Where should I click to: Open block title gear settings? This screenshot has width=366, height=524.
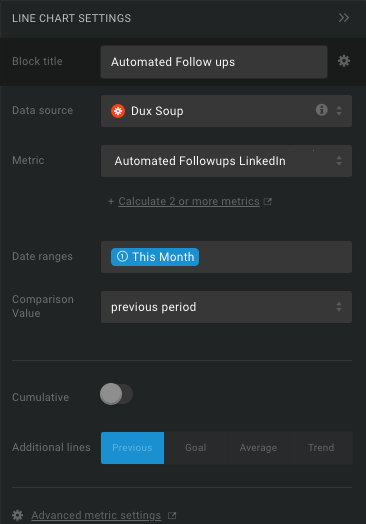344,61
